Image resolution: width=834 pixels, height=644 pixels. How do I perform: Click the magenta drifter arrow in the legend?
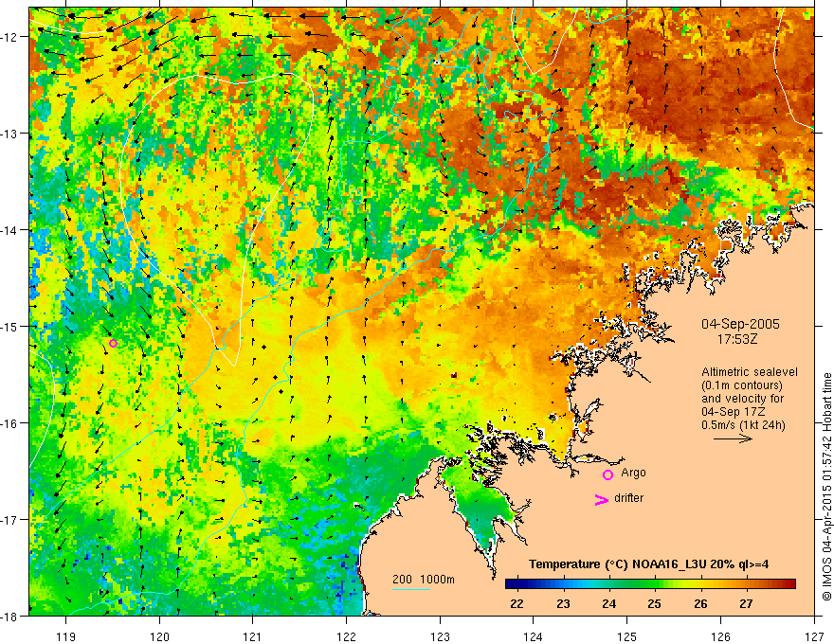602,499
